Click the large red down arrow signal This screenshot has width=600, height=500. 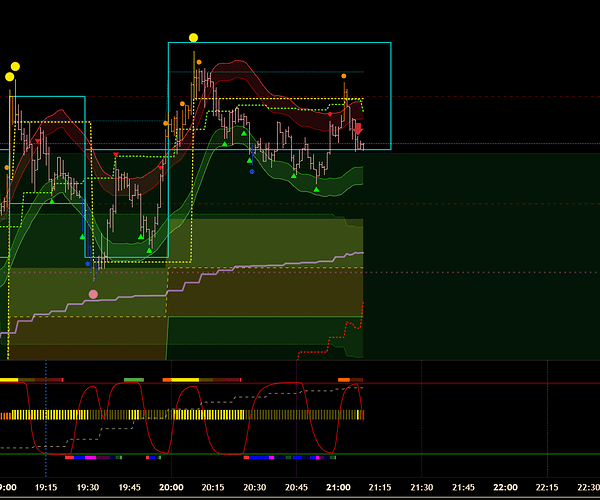pyautogui.click(x=359, y=129)
